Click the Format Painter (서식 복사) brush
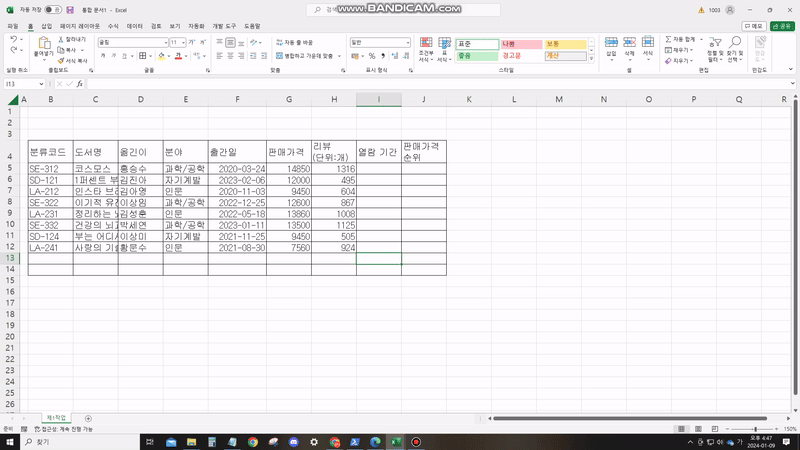 click(61, 61)
